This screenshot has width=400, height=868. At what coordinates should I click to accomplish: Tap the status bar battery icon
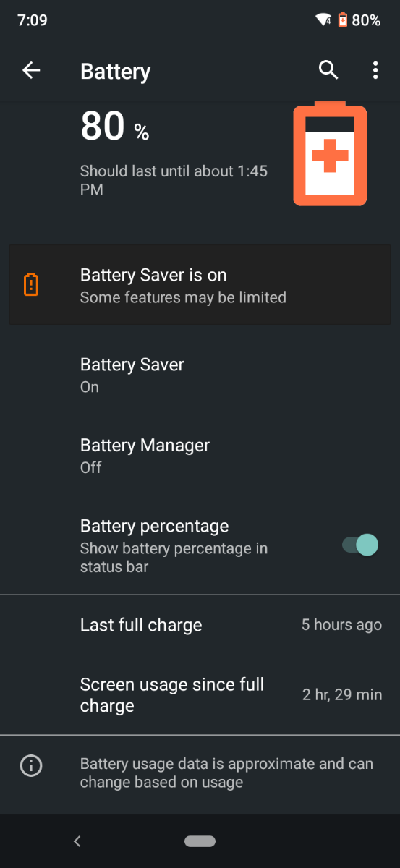(342, 20)
